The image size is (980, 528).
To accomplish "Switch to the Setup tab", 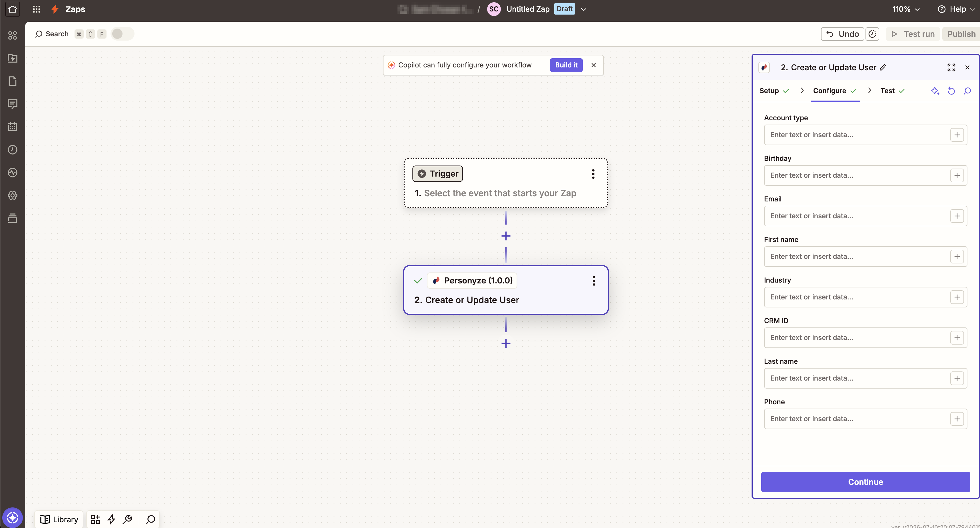I will [774, 91].
